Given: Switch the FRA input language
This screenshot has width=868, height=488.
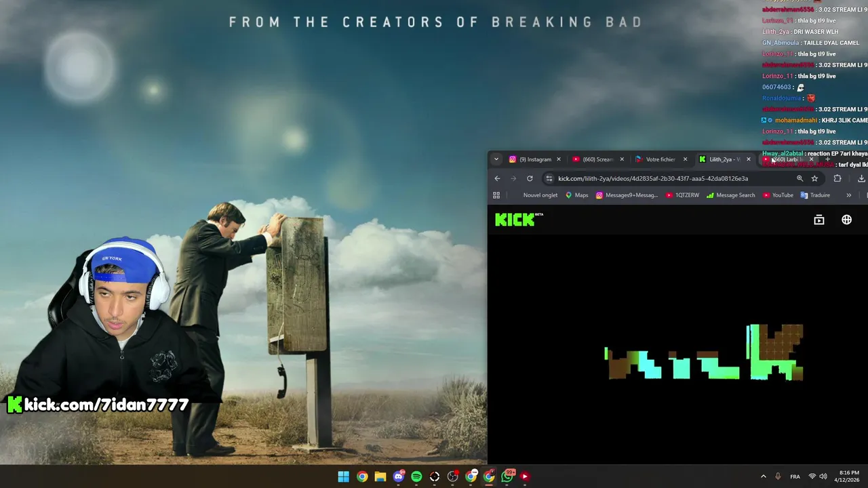Looking at the screenshot, I should (795, 476).
